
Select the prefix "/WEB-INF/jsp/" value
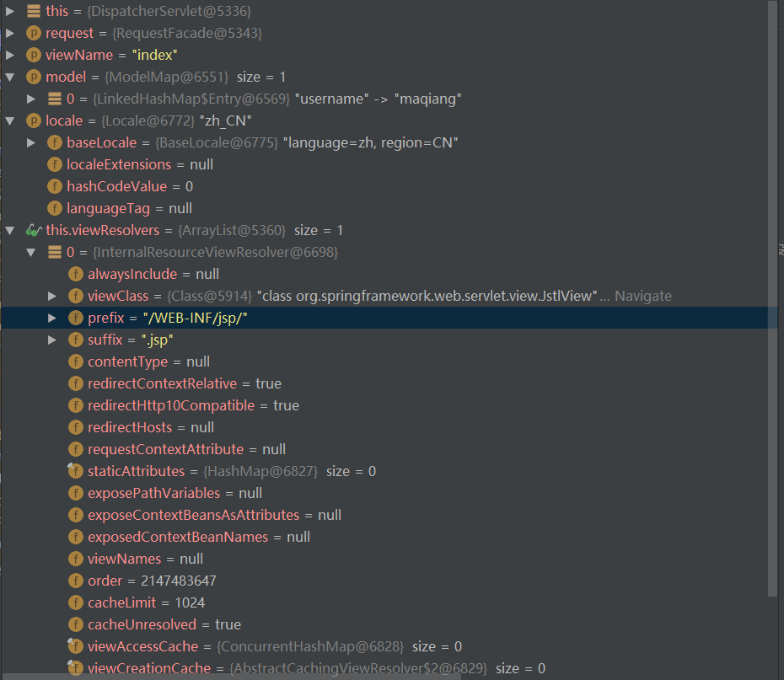pyautogui.click(x=195, y=318)
